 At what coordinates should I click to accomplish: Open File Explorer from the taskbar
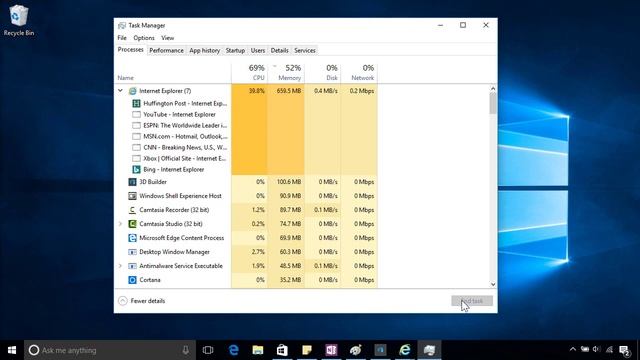click(x=258, y=350)
